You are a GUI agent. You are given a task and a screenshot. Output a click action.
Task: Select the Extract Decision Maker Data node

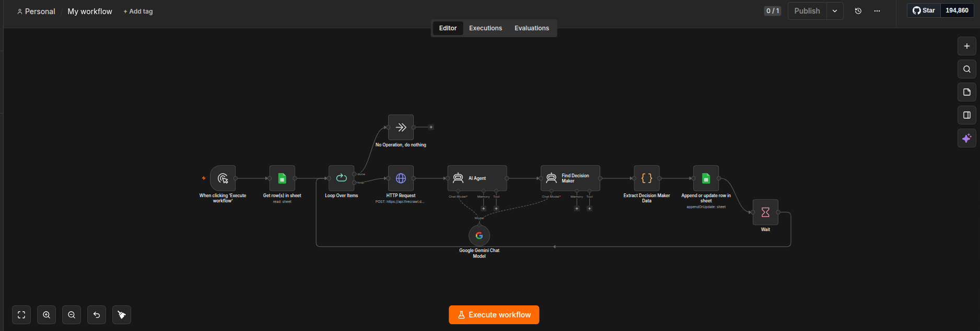(647, 178)
